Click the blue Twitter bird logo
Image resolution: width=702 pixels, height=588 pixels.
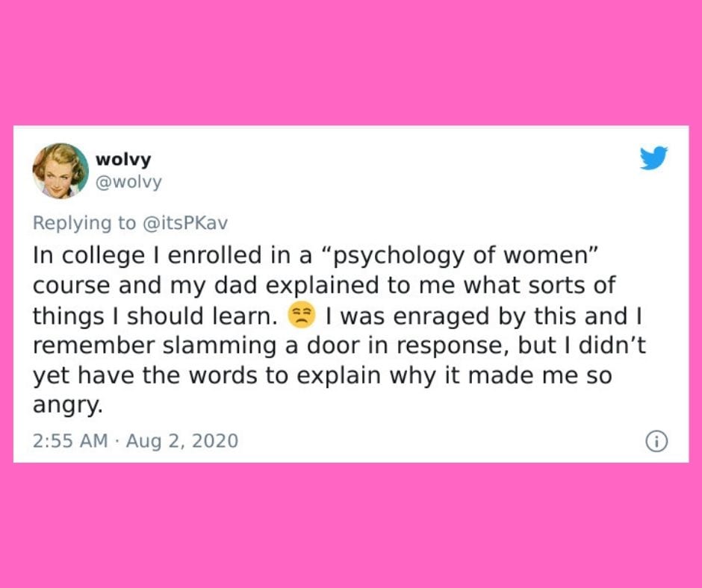[x=653, y=157]
